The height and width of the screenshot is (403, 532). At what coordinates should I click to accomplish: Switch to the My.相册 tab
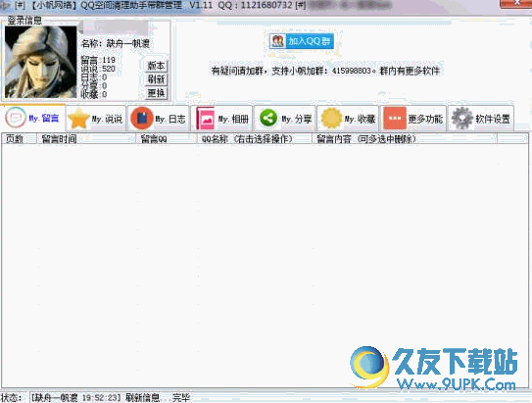click(x=221, y=119)
